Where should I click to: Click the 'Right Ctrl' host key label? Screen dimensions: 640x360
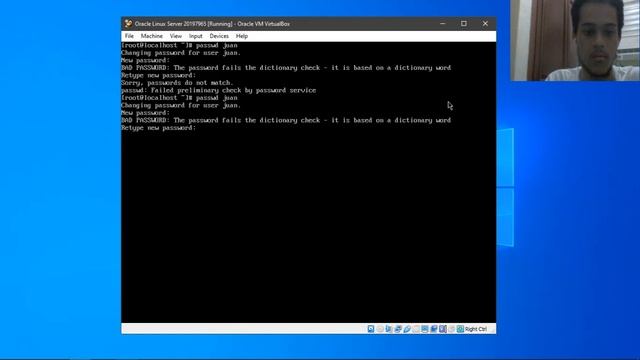[476, 329]
